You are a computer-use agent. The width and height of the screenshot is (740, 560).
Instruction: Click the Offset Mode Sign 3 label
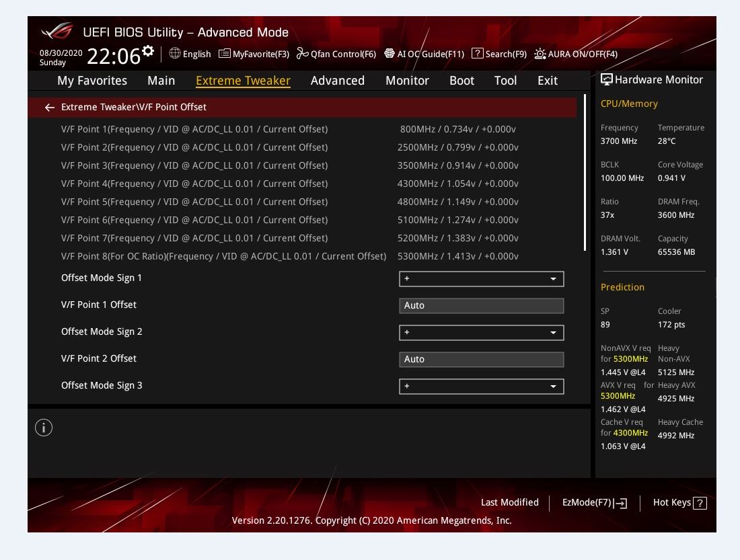coord(102,386)
